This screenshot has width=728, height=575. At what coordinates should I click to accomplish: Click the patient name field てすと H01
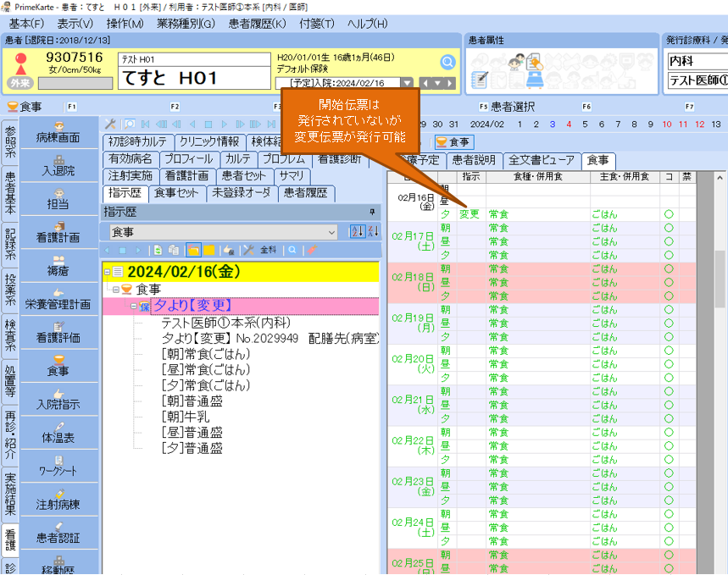[195, 78]
